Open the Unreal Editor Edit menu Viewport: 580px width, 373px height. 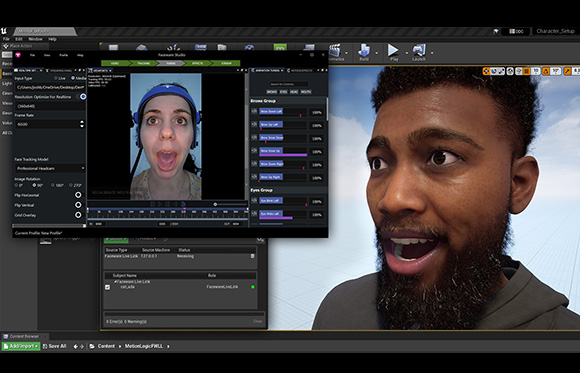coord(19,39)
